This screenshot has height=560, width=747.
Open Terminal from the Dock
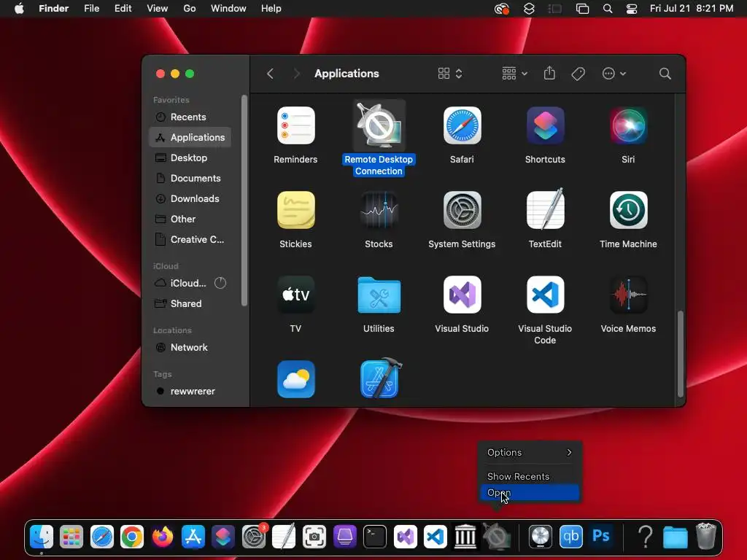pyautogui.click(x=375, y=537)
